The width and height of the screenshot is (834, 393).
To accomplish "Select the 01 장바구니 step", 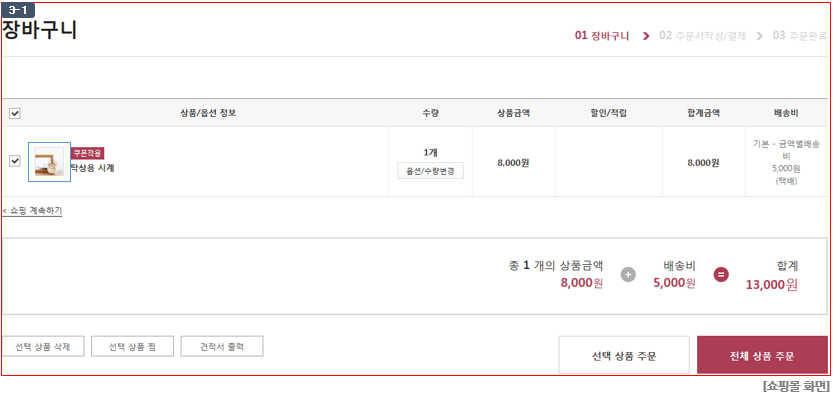I will coord(602,36).
